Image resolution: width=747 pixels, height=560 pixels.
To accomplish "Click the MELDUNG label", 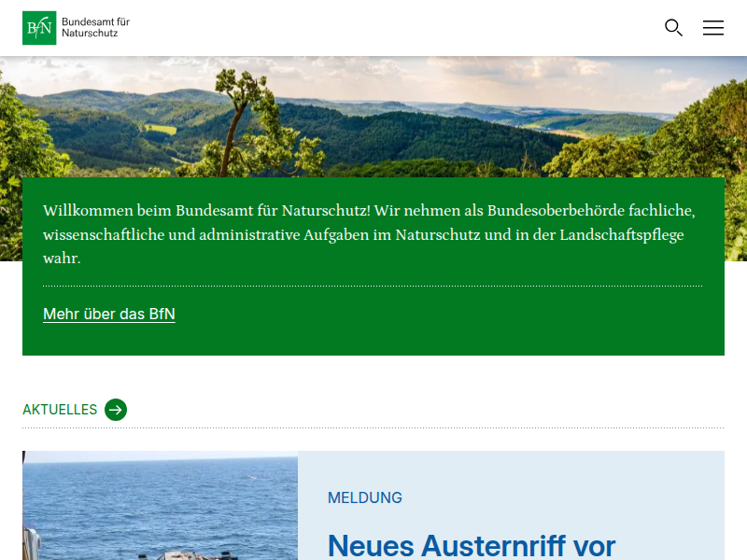I will 365,497.
